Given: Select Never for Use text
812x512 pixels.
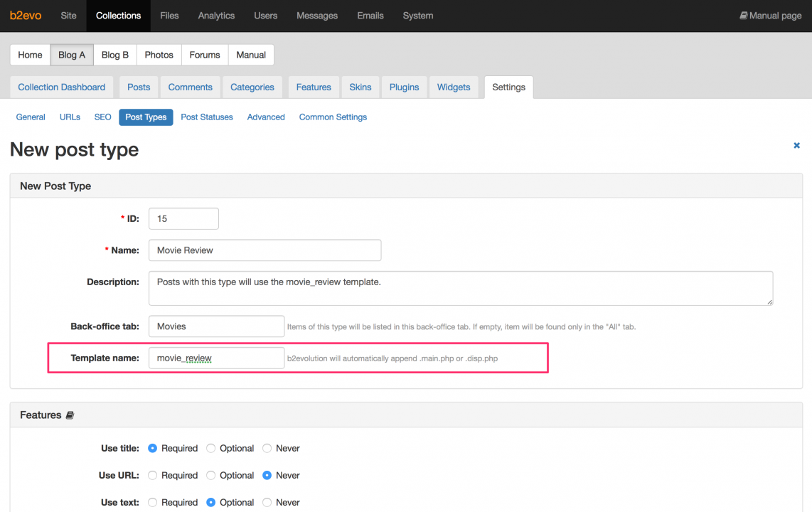Looking at the screenshot, I should 267,502.
